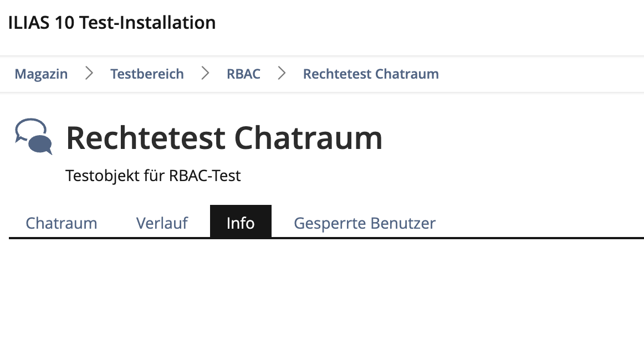Screen dimensions: 644x340
Task: Click empty space right of Gesperrte Benutzer tab
Action: tap(538, 223)
